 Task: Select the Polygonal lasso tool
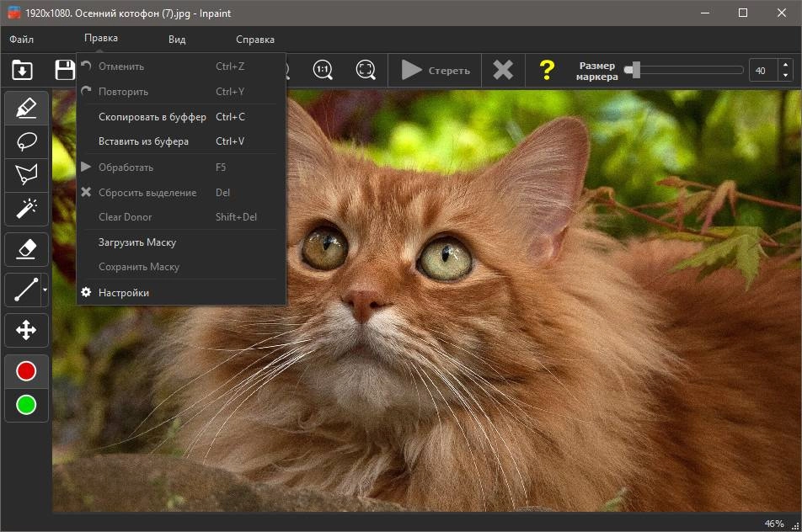tap(26, 175)
